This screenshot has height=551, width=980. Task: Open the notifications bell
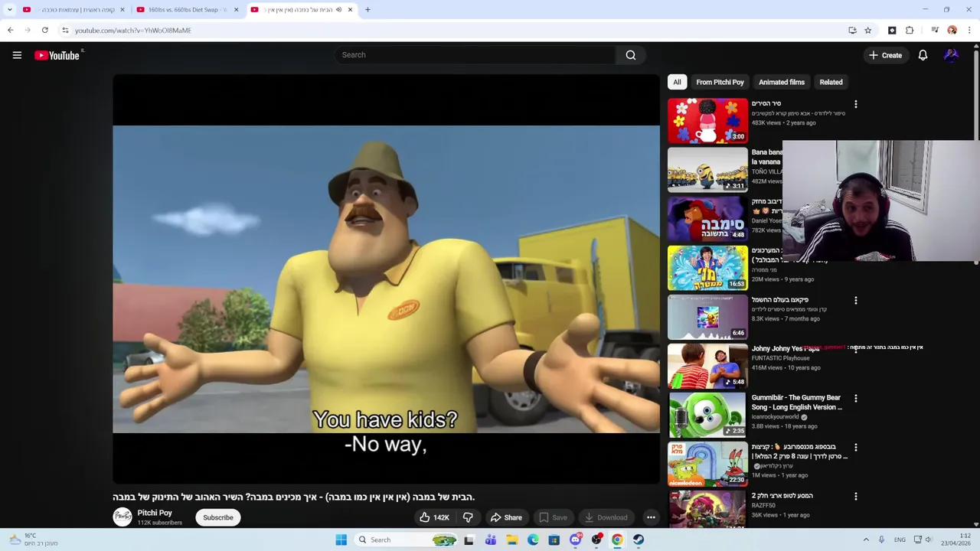(x=923, y=55)
